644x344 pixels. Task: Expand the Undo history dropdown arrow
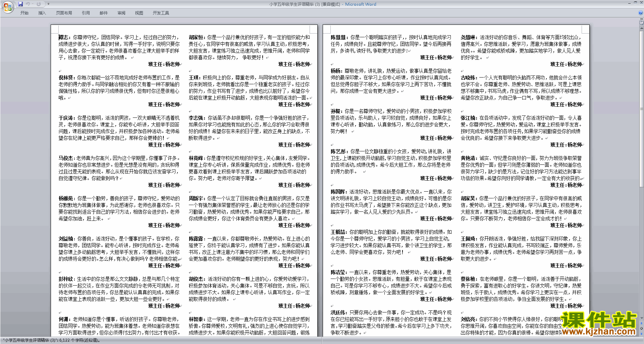click(x=33, y=4)
